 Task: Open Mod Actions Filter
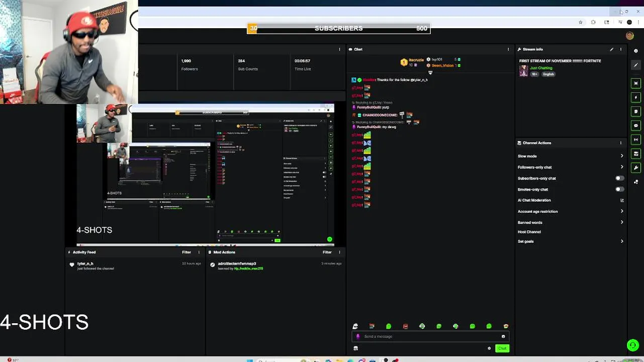(327, 252)
